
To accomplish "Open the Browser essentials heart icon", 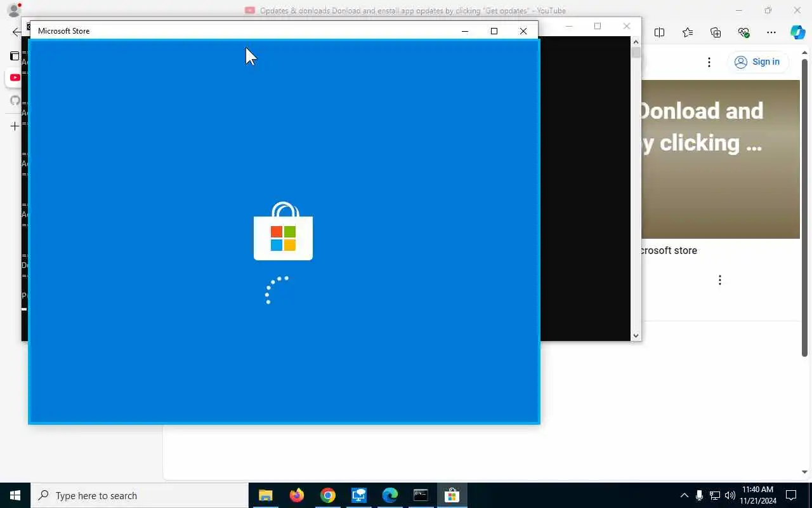I will point(743,32).
